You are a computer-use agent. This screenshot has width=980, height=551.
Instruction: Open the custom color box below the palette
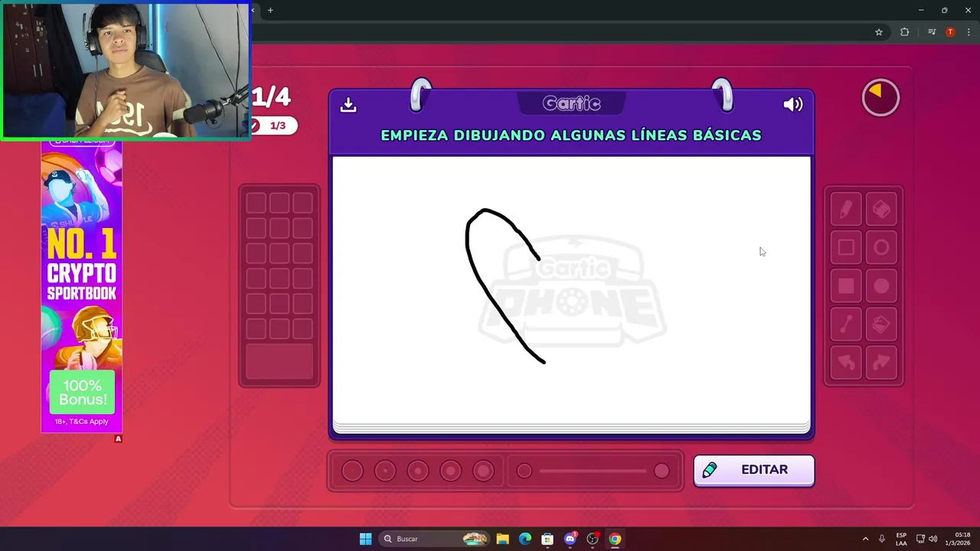tap(279, 361)
